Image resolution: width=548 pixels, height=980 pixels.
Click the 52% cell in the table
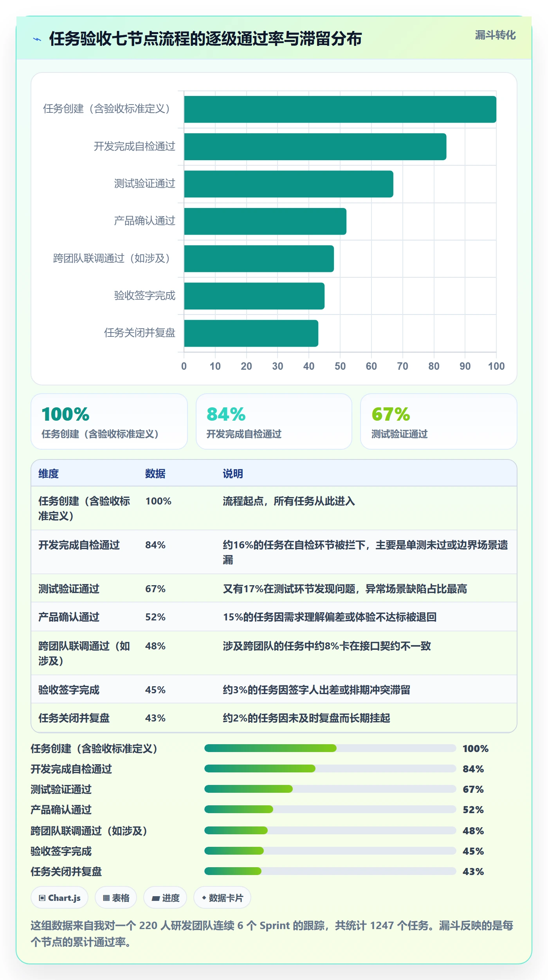tap(155, 617)
